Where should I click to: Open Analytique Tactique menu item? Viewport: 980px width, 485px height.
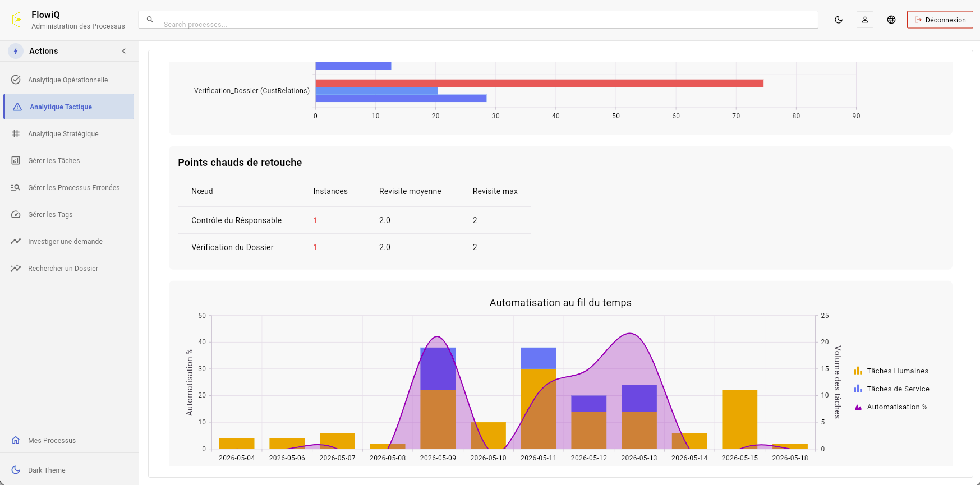pyautogui.click(x=69, y=107)
